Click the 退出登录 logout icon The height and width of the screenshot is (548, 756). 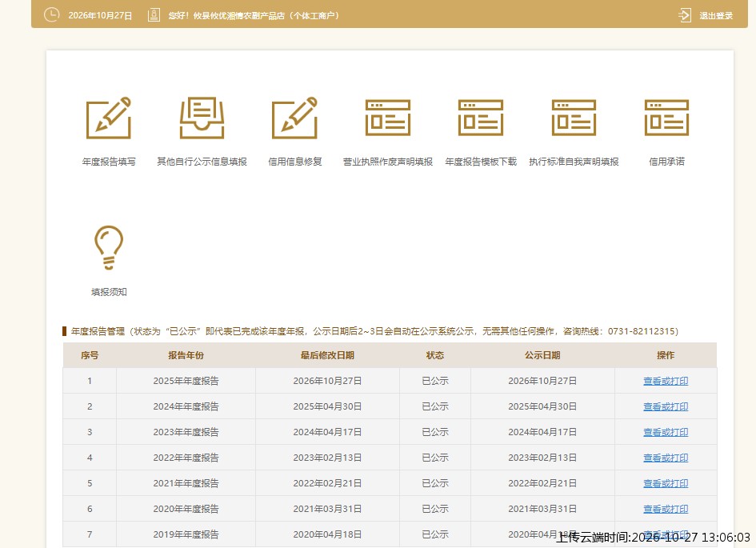(685, 15)
